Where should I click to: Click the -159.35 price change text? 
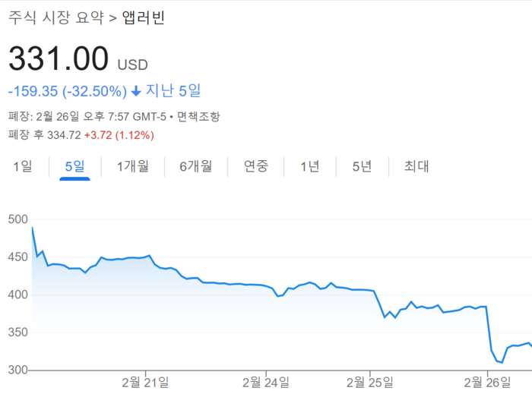pyautogui.click(x=31, y=91)
